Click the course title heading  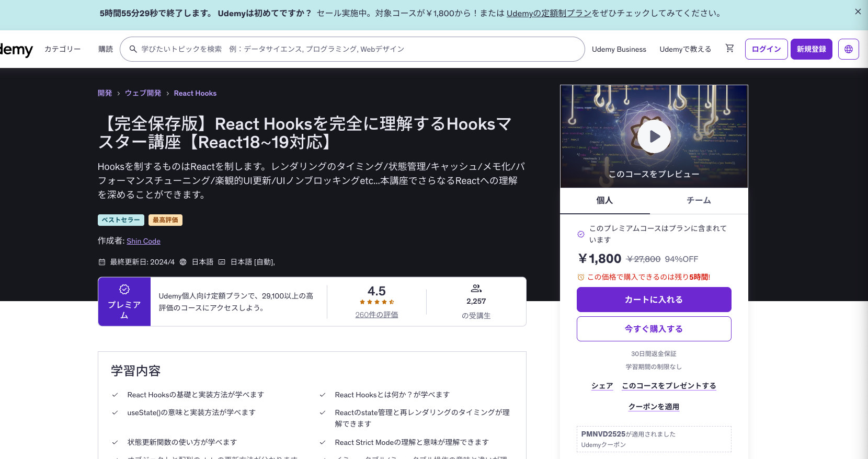tap(304, 133)
